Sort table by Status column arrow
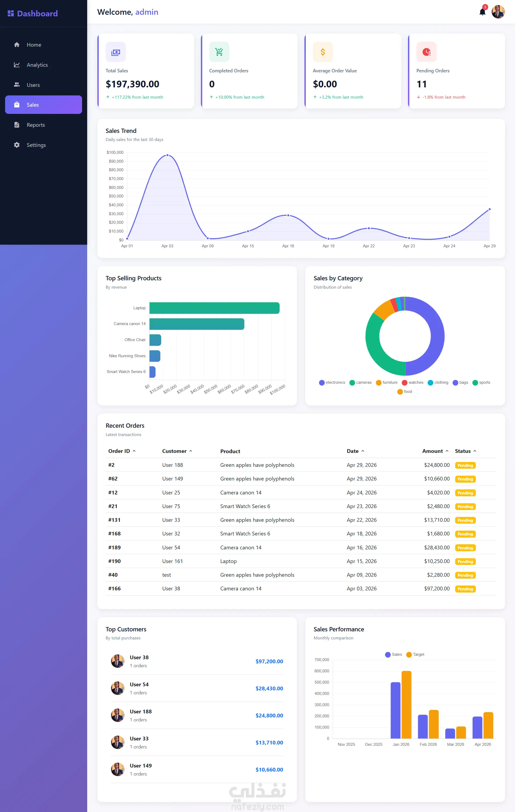 tap(475, 451)
